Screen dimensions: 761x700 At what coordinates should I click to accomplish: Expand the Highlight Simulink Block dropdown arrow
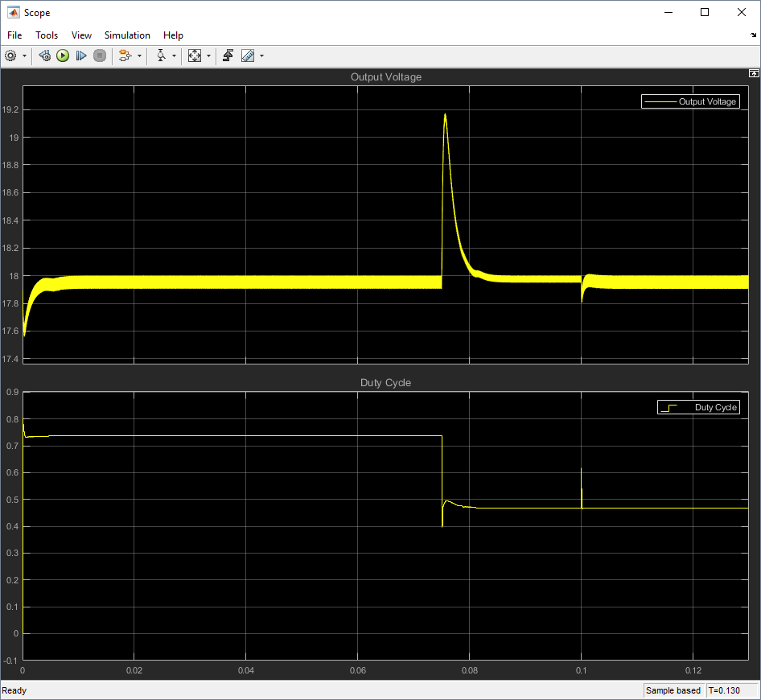click(x=139, y=56)
